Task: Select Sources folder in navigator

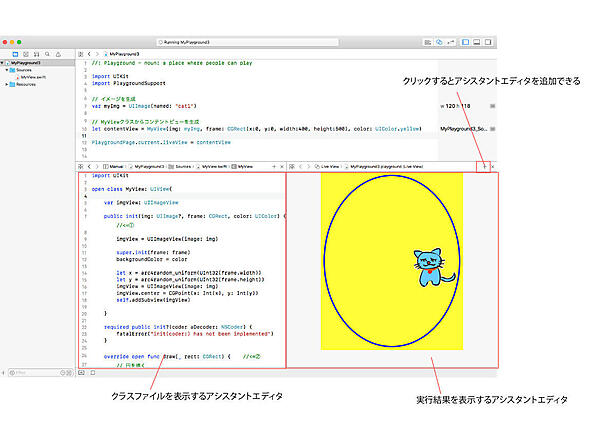Action: [24, 70]
